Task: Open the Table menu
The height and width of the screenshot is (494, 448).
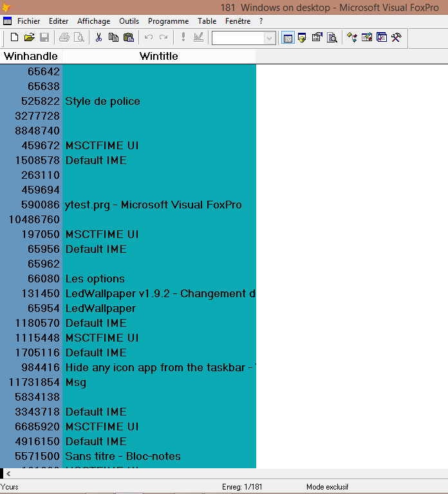Action: tap(207, 21)
